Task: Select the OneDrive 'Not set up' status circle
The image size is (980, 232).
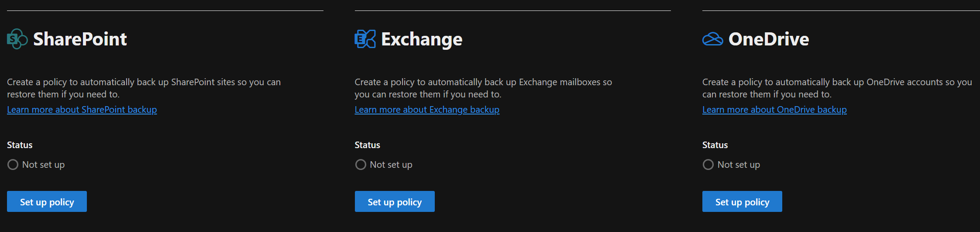Action: tap(708, 165)
